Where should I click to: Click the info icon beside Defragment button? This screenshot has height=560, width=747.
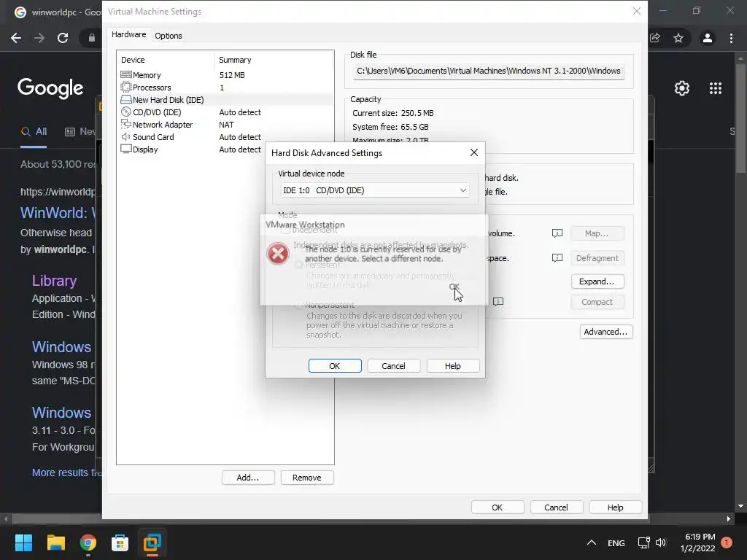click(557, 257)
